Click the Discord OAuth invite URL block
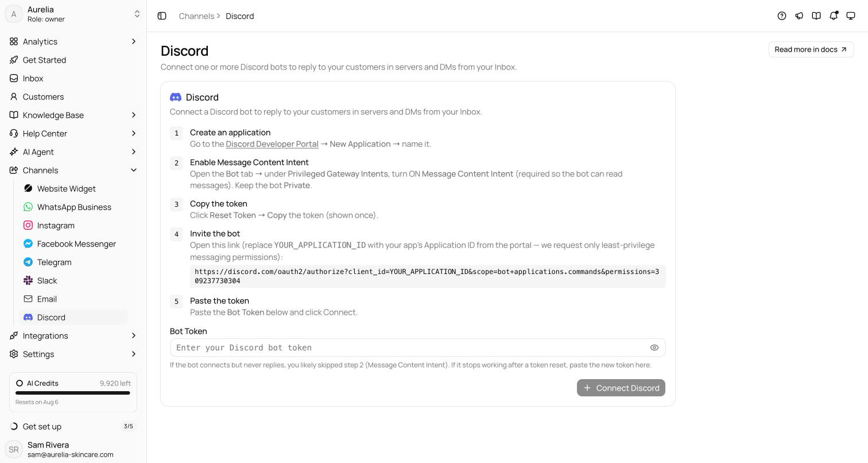Screen dimensions: 868x463 [428, 276]
